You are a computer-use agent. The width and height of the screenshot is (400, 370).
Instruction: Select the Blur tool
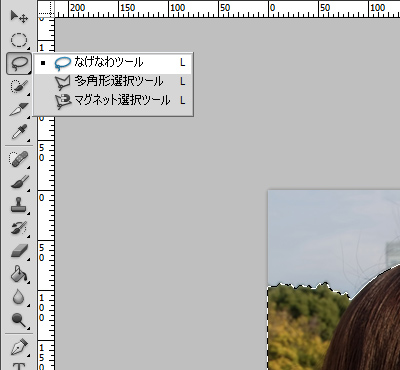point(19,296)
